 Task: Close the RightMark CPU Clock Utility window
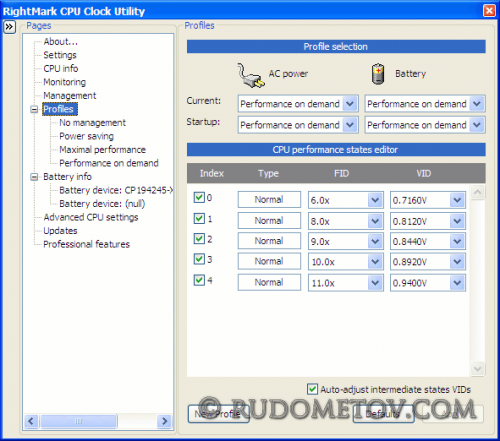[489, 11]
